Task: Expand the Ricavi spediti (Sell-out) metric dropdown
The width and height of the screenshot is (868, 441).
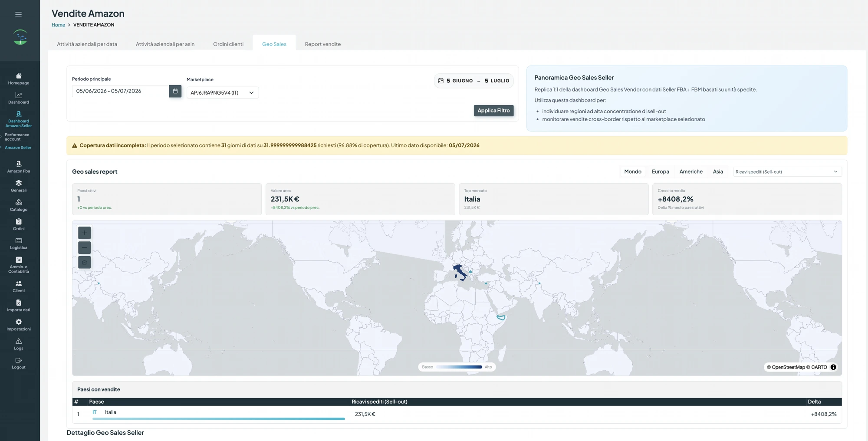Action: (x=788, y=172)
